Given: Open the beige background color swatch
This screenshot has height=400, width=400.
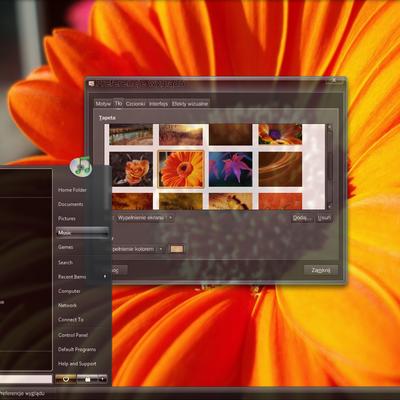Looking at the screenshot, I should (x=177, y=249).
